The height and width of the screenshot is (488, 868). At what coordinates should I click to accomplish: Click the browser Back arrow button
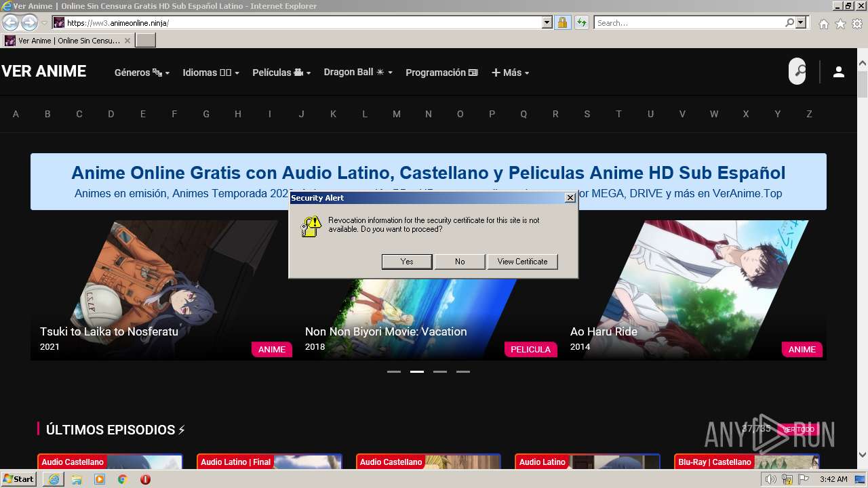tap(10, 22)
